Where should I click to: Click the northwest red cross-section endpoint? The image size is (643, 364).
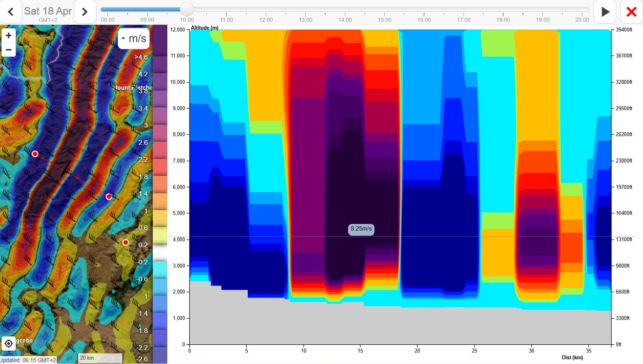pyautogui.click(x=35, y=154)
